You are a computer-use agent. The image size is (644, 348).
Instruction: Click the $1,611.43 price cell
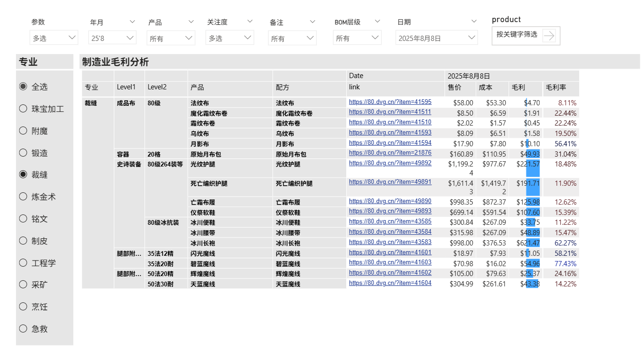click(461, 187)
